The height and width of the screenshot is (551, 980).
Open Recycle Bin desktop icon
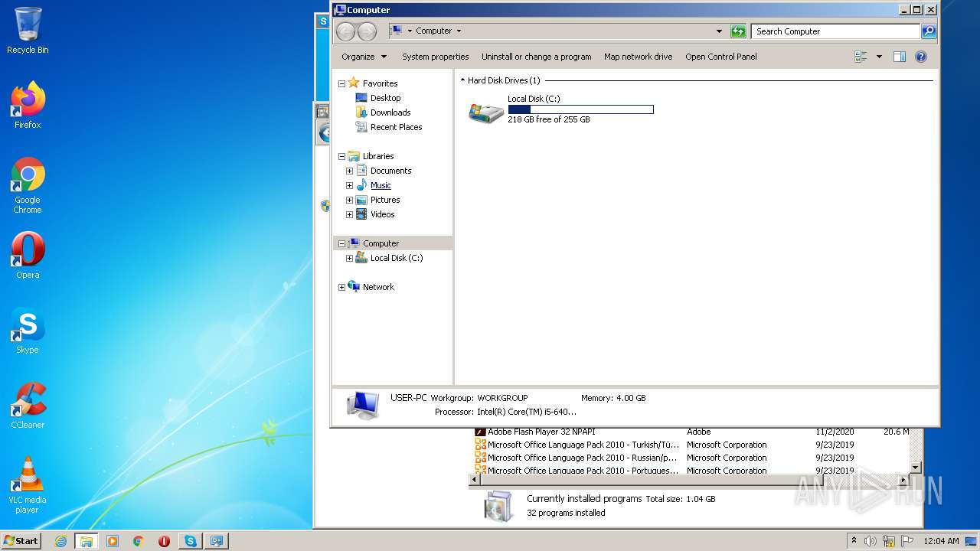28,31
